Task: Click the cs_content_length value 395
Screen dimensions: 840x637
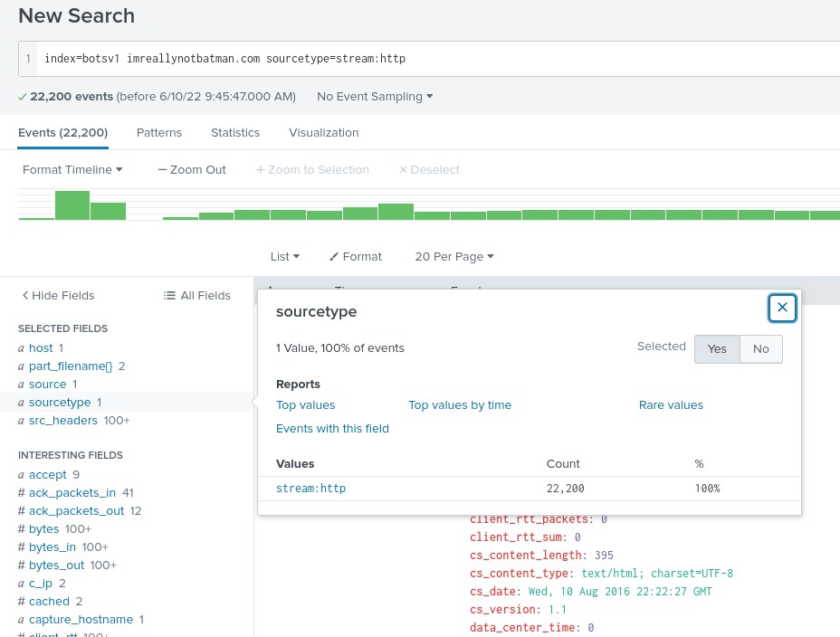Action: pos(604,555)
